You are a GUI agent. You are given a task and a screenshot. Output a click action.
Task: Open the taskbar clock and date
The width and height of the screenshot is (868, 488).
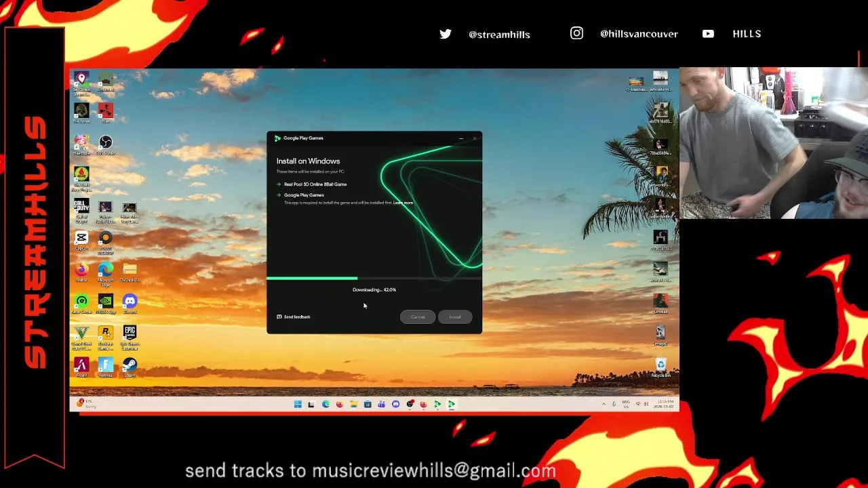point(665,404)
